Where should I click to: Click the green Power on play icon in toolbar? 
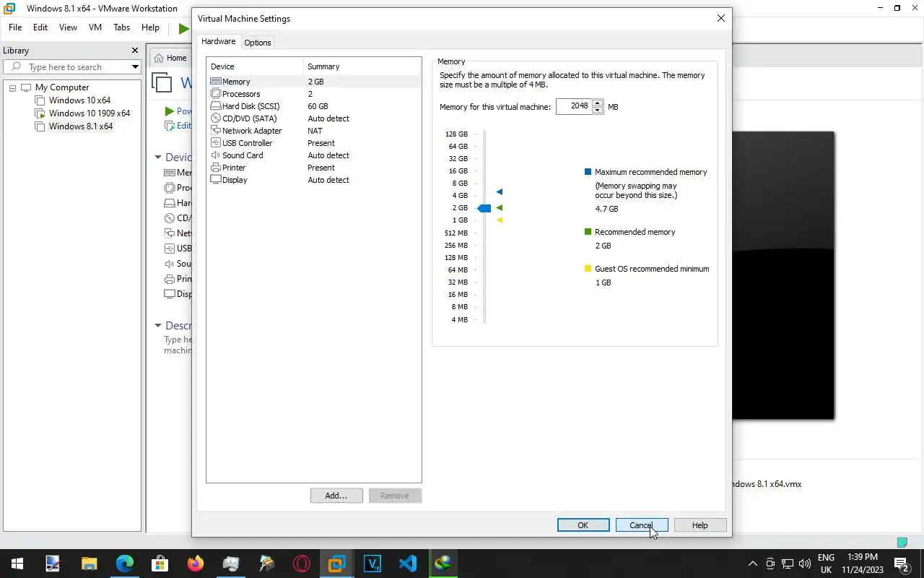183,28
